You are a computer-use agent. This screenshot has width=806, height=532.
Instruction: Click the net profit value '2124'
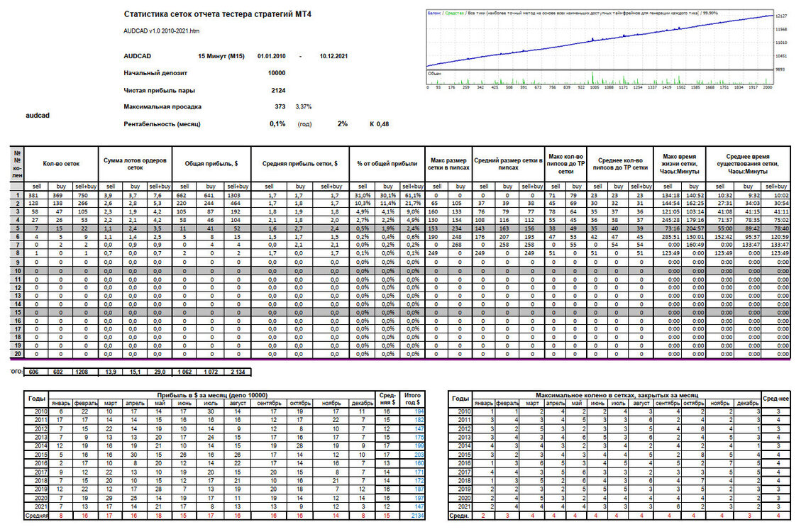pyautogui.click(x=278, y=91)
